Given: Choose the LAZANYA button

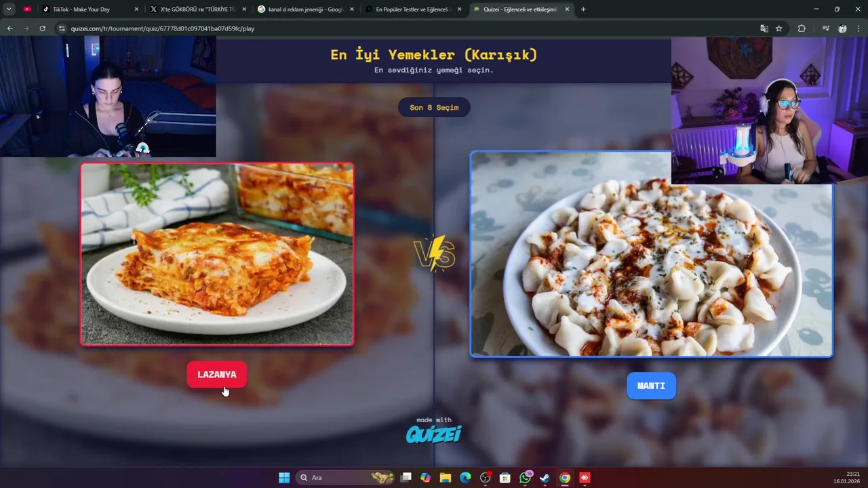Looking at the screenshot, I should tap(216, 375).
